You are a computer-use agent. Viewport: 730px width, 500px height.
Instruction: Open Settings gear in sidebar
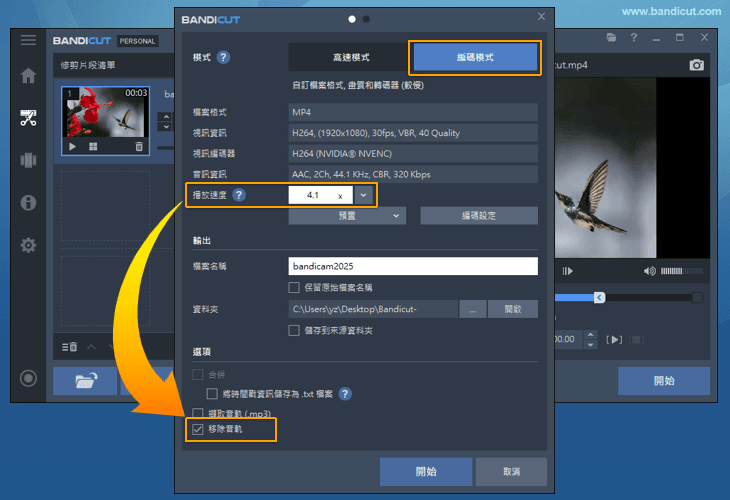28,245
